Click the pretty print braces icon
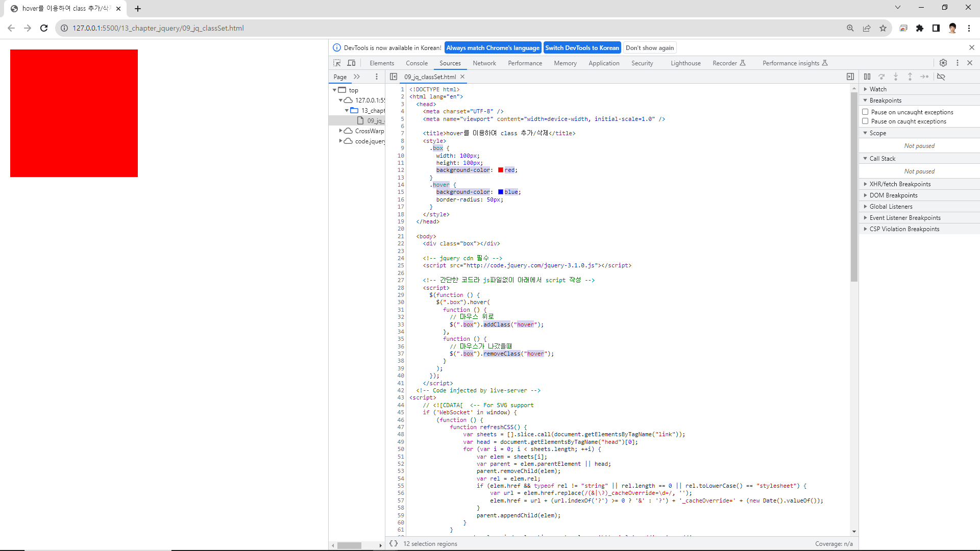Image resolution: width=980 pixels, height=551 pixels. [394, 543]
